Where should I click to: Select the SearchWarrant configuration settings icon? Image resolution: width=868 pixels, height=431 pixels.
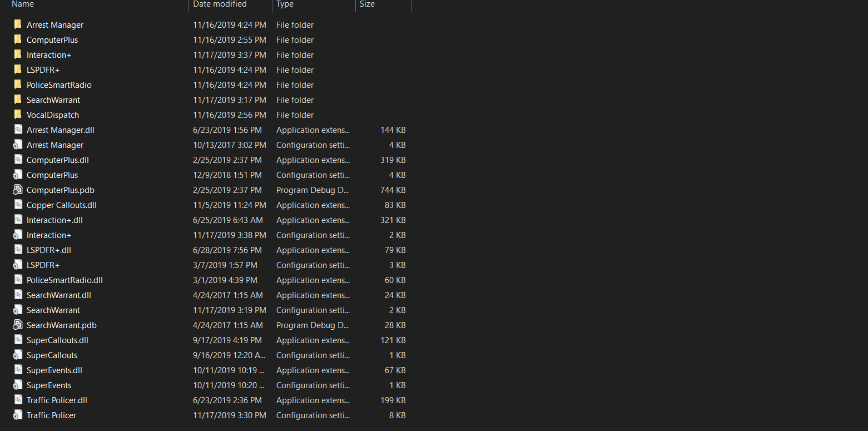18,310
